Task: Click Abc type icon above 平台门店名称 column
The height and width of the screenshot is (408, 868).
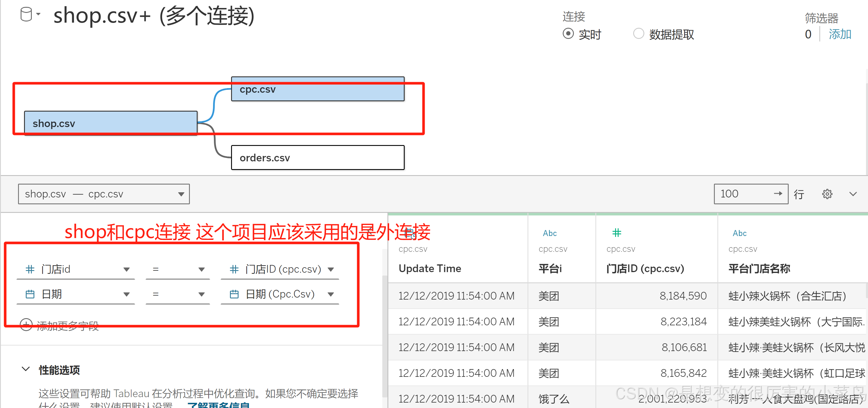Action: [739, 233]
